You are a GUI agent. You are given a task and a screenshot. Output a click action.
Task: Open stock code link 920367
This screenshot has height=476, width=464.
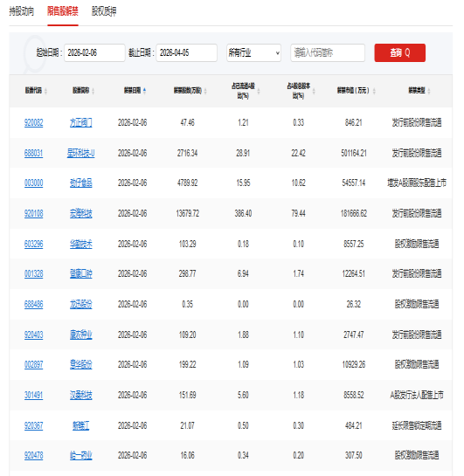pos(34,425)
